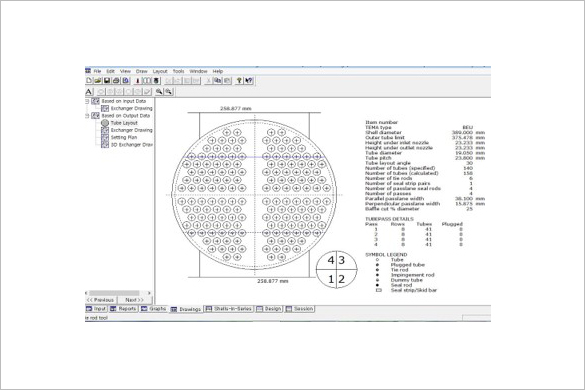
Task: Click the Open folder toolbar icon
Action: coord(98,81)
